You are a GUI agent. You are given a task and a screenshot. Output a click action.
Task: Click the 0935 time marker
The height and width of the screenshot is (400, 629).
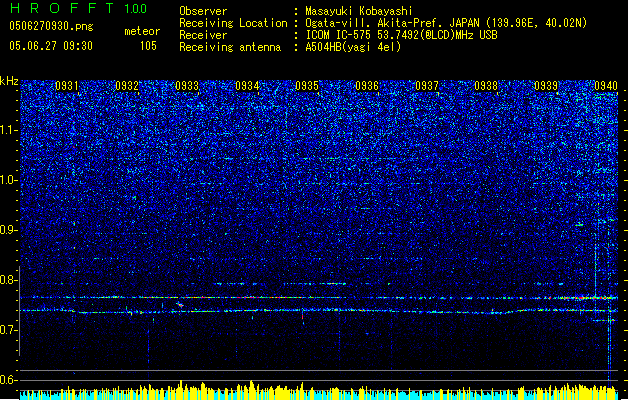click(307, 86)
